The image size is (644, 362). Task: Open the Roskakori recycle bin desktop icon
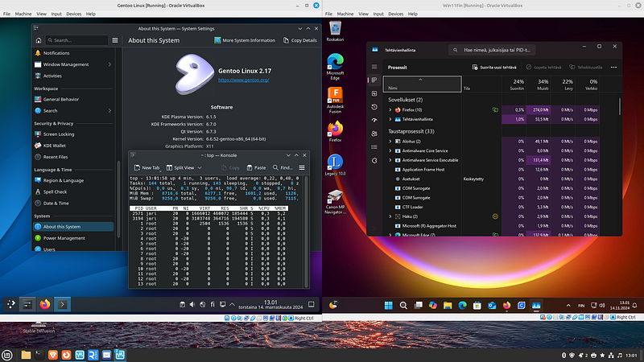pyautogui.click(x=335, y=31)
